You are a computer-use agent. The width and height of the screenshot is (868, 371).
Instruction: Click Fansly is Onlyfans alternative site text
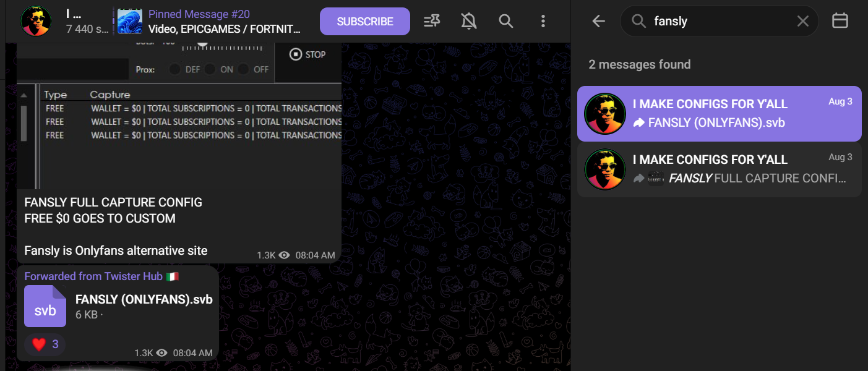pos(116,250)
